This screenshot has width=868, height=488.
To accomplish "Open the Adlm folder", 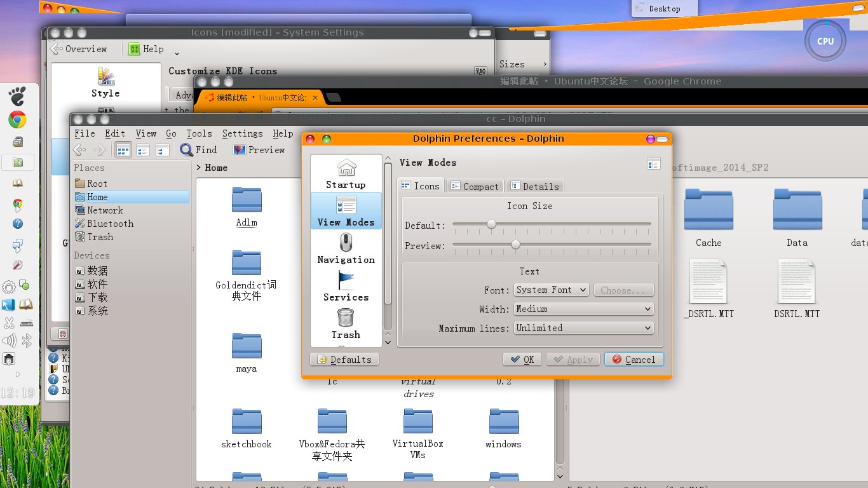I will (x=247, y=207).
